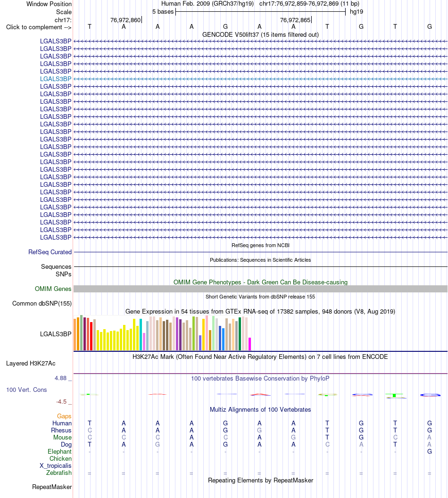
Task: Click 'RefSeq genes from NCBI' heading
Action: 260,245
